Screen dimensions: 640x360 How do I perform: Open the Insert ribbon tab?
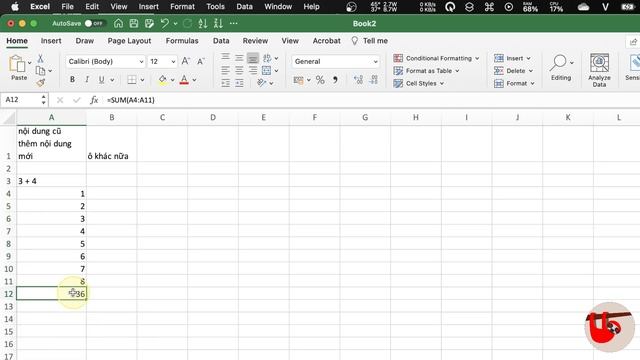51,41
